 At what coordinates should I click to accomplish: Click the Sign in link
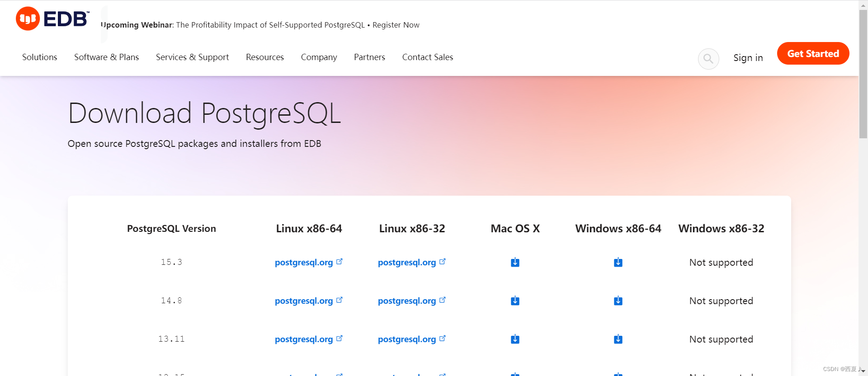coord(748,58)
